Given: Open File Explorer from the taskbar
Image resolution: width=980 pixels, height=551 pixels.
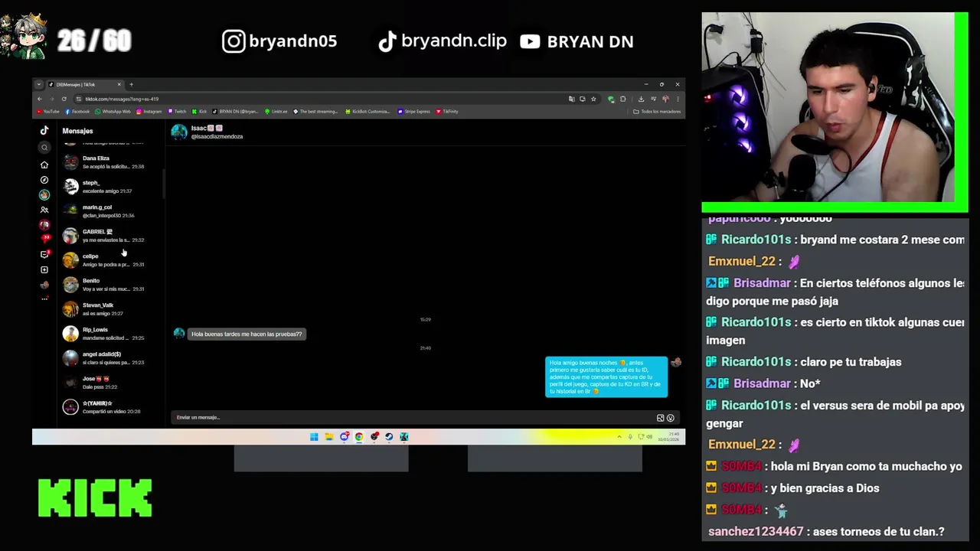Looking at the screenshot, I should pos(329,437).
